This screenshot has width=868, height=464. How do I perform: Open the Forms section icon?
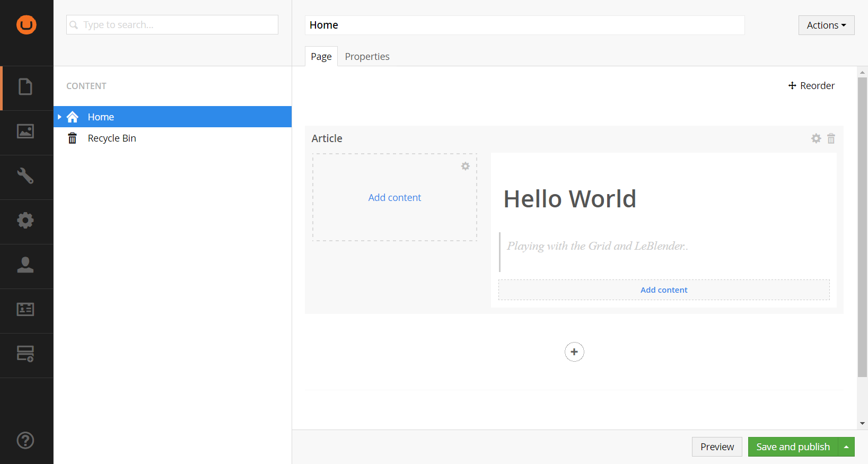25,354
